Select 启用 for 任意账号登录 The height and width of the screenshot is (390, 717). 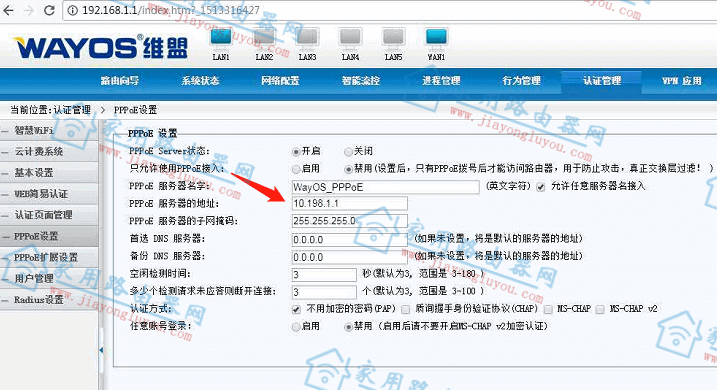pyautogui.click(x=296, y=327)
